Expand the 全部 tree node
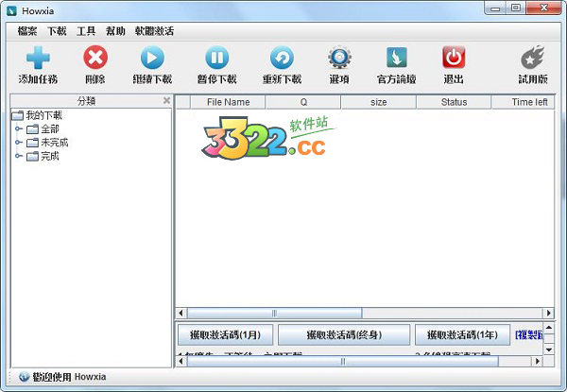567x392 pixels. 19,128
